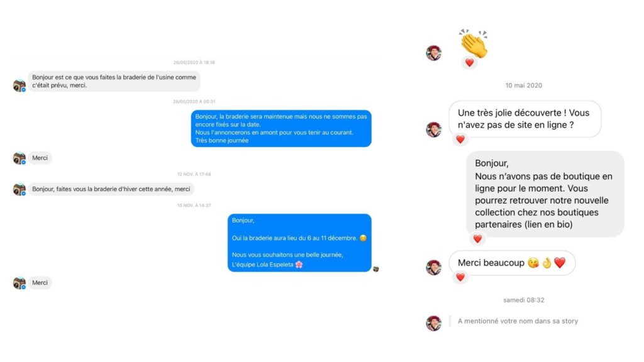Image resolution: width=644 pixels, height=362 pixels.
Task: Open avatar beside 'Bonjour est ce que vous faites' message
Action: (19, 85)
